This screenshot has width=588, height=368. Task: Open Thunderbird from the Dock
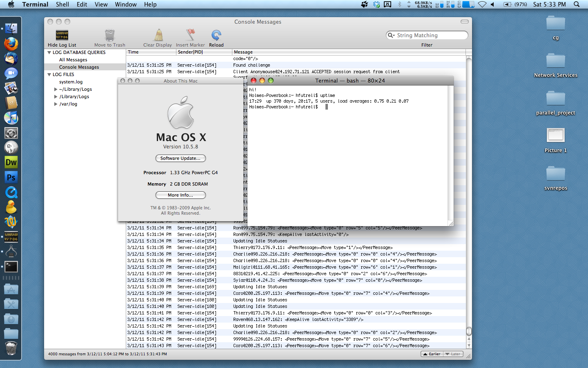[x=11, y=58]
